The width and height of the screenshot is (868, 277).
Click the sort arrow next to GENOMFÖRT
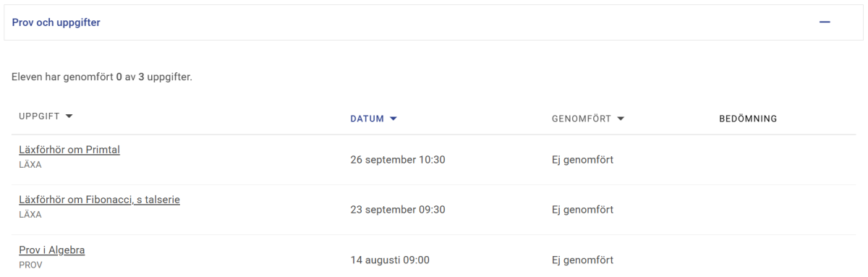(x=621, y=119)
